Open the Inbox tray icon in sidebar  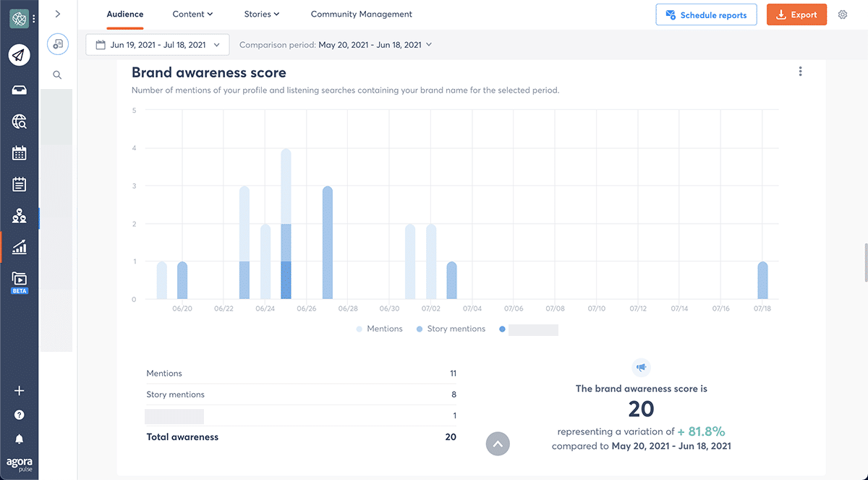pyautogui.click(x=20, y=90)
